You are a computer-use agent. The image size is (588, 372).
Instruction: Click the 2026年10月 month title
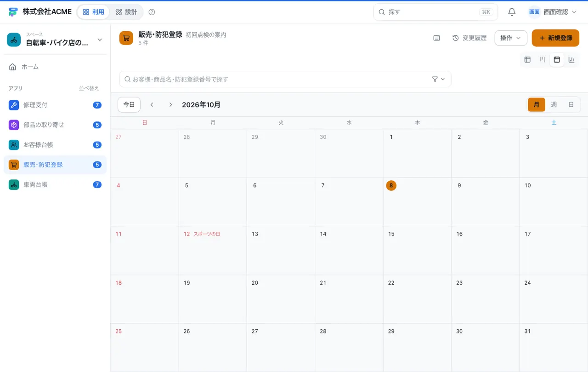coord(201,105)
